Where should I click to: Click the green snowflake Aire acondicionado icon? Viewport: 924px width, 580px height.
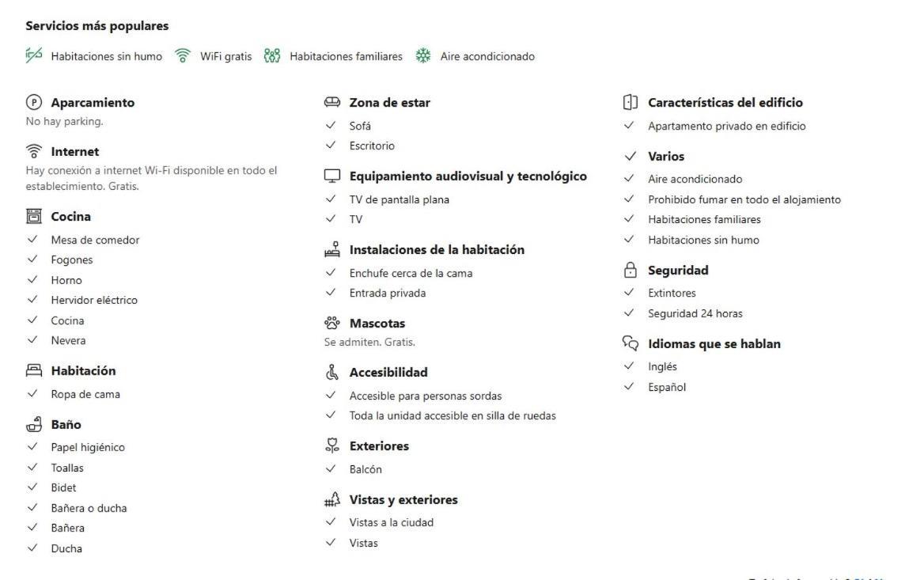tap(423, 56)
